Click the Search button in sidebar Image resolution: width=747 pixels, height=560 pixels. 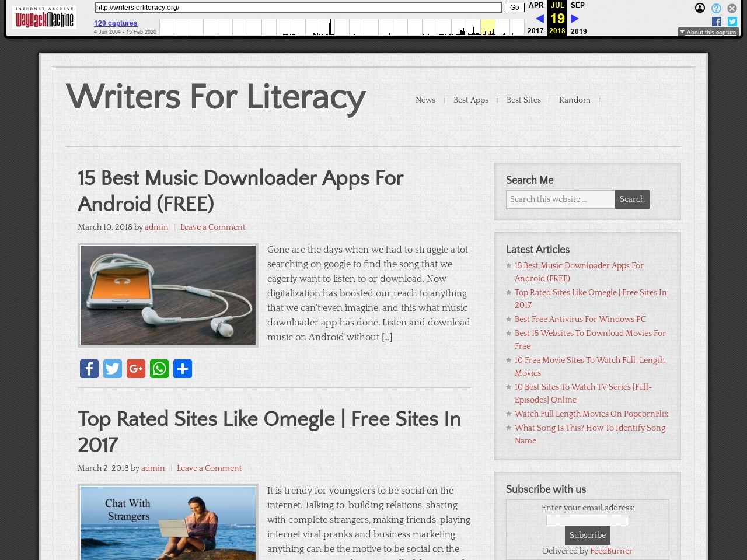tap(632, 199)
